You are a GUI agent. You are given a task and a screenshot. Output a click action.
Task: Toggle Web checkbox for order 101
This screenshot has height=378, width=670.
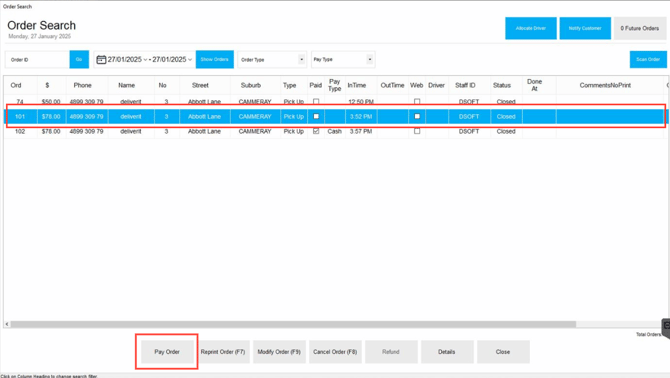417,116
